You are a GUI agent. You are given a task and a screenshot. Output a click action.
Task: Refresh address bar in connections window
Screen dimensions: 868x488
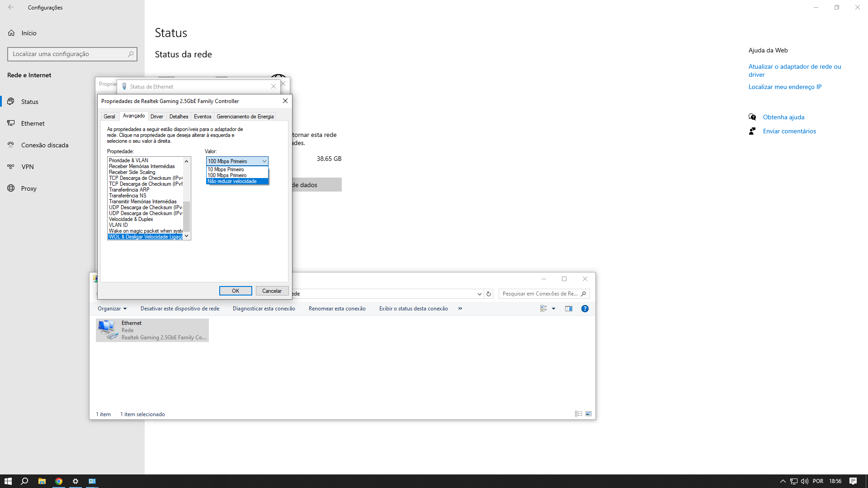click(x=489, y=294)
